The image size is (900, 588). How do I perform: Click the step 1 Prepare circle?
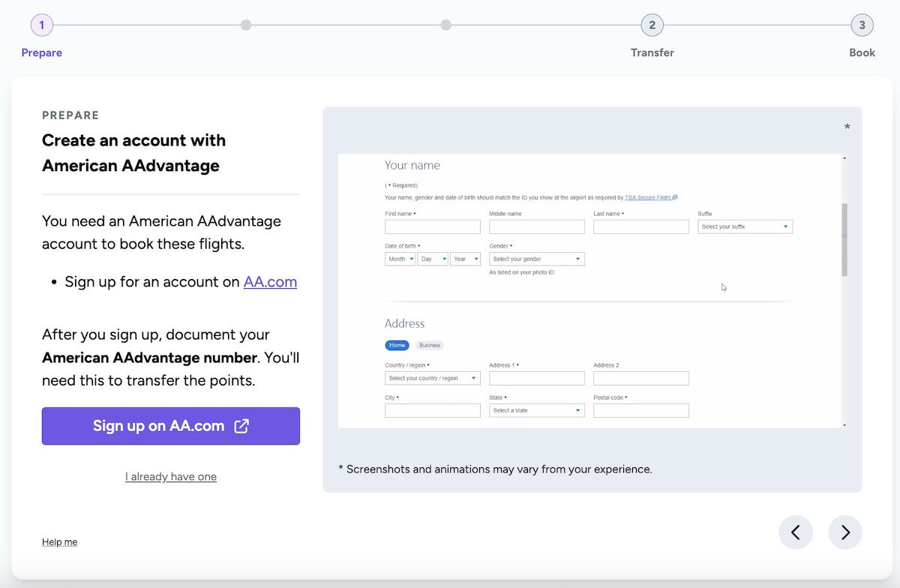coord(42,25)
